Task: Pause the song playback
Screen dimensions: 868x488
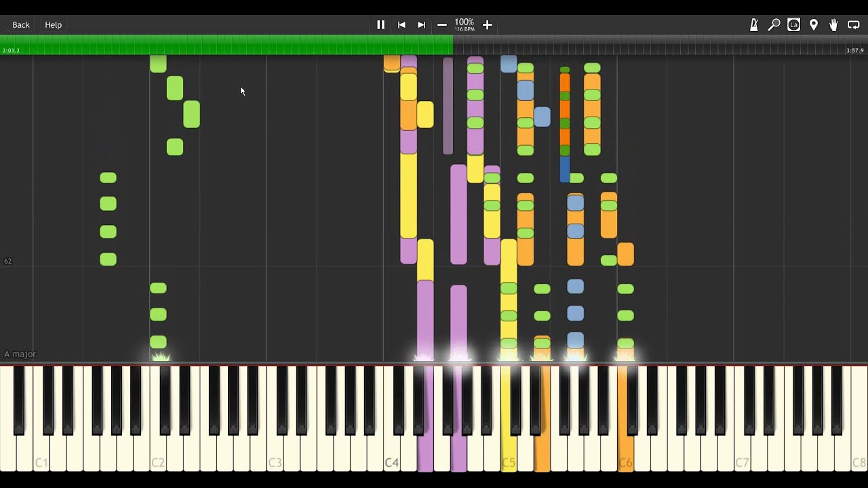Action: click(380, 24)
